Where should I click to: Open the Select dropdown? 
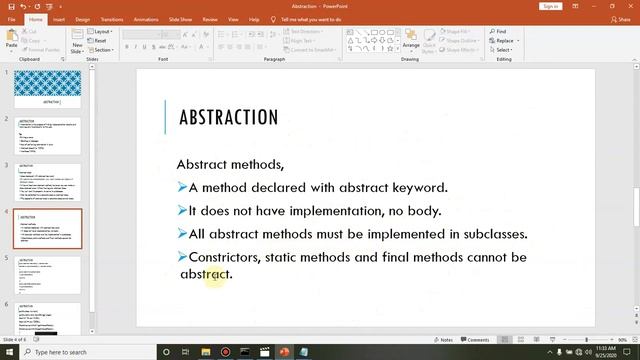point(501,50)
